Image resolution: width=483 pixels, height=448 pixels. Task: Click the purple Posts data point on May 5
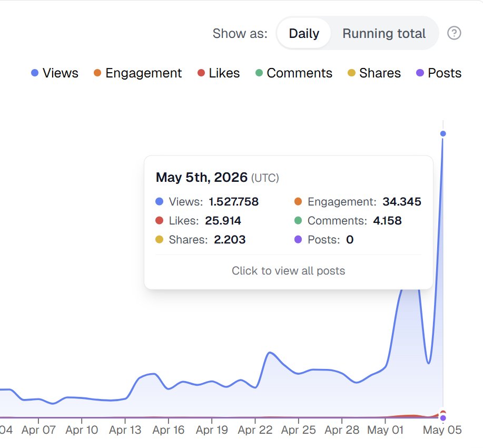[x=443, y=418]
